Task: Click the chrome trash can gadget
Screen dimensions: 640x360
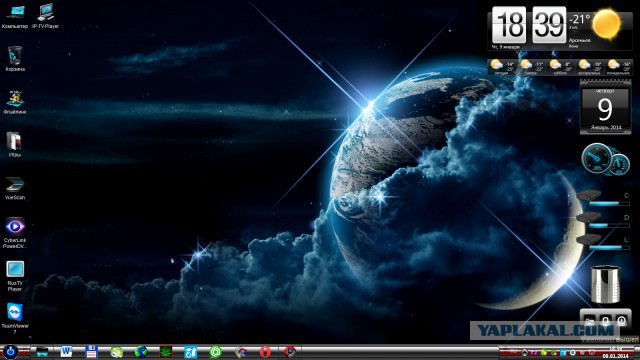Action: 606,284
